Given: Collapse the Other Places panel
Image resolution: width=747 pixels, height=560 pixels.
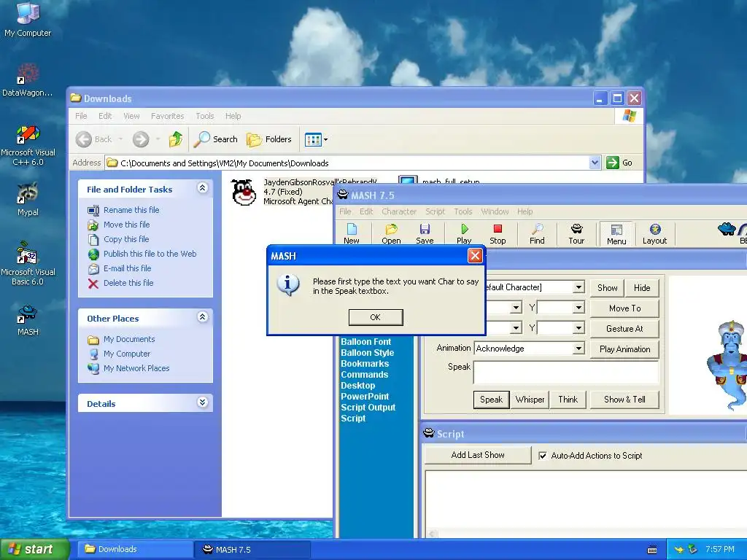Looking at the screenshot, I should [x=203, y=317].
